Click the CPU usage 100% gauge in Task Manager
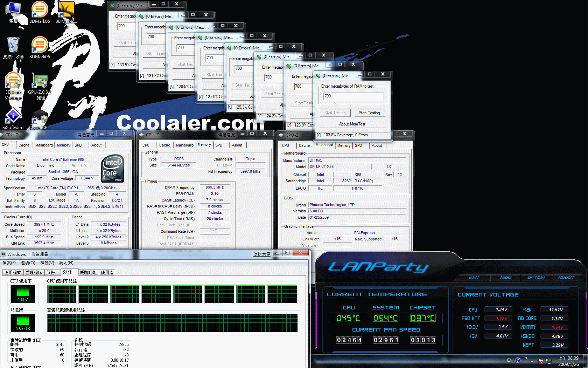The height and width of the screenshot is (368, 588). (x=23, y=294)
